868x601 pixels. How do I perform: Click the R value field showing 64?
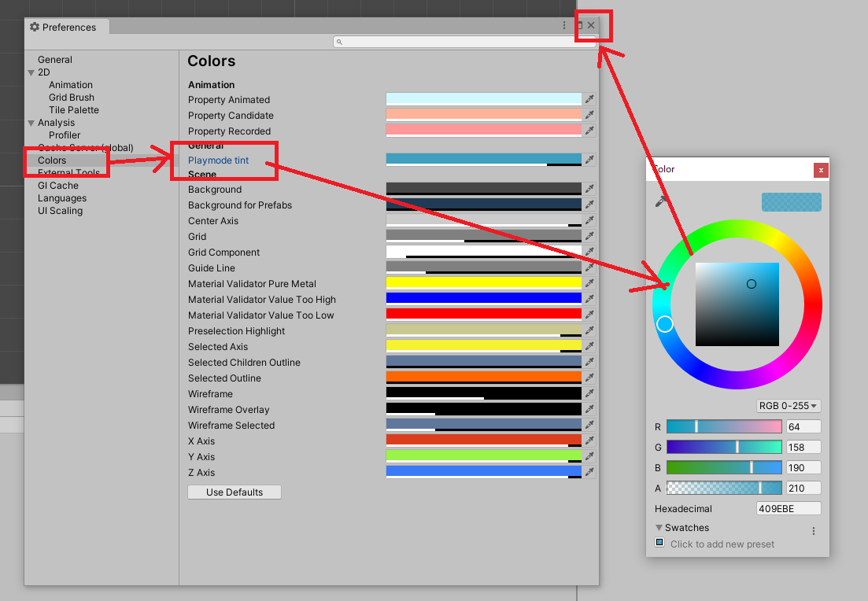(x=803, y=426)
